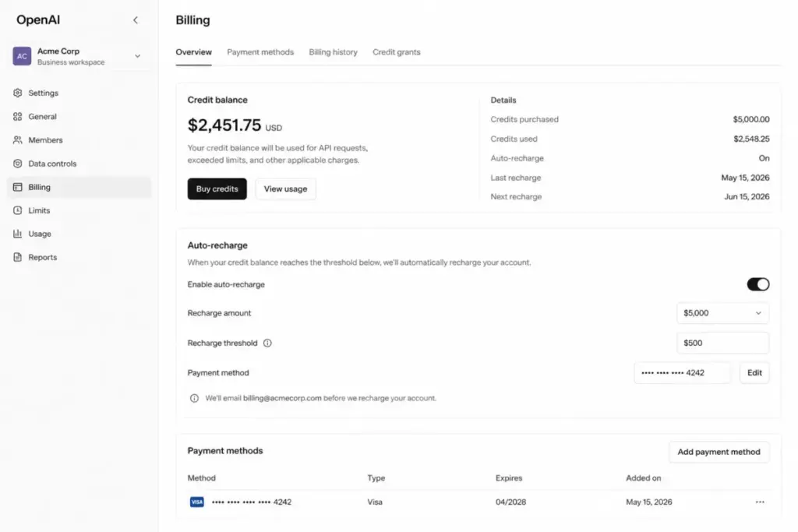Click the auto-recharge card number 4242 field
The height and width of the screenshot is (532, 798).
(x=682, y=373)
